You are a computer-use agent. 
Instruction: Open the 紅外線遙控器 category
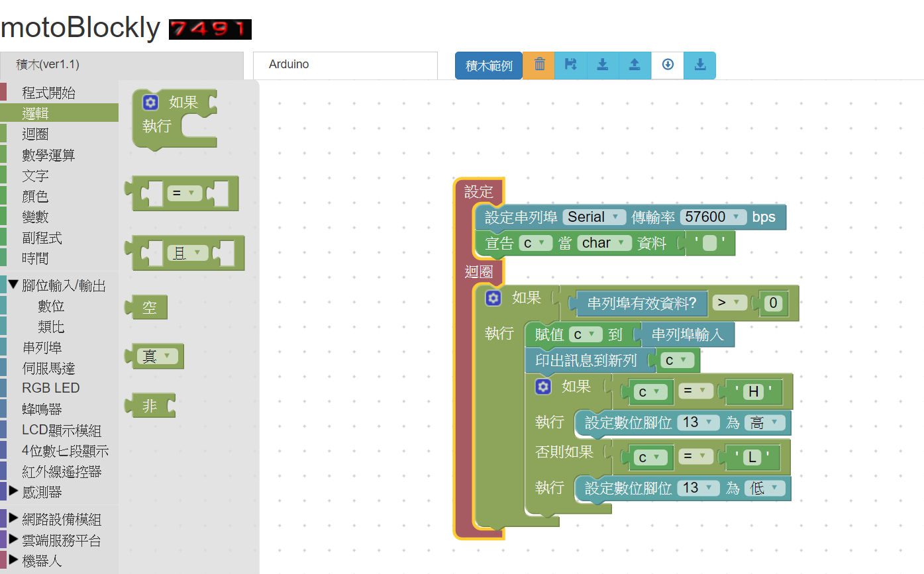point(60,471)
